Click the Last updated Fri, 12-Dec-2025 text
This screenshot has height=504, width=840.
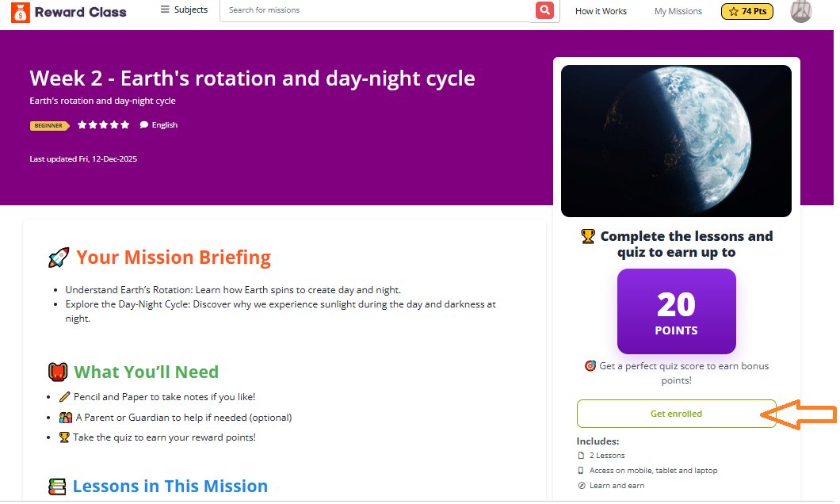83,159
